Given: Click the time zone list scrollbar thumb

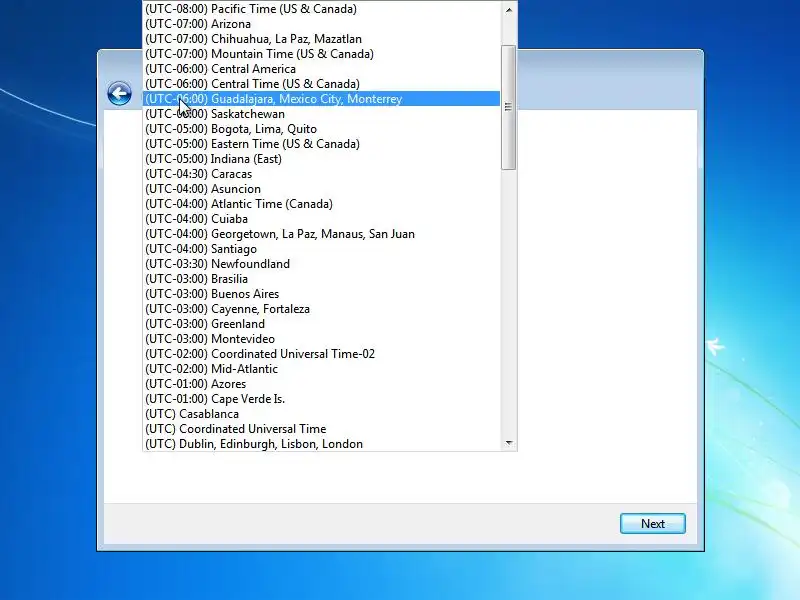Looking at the screenshot, I should [x=508, y=107].
